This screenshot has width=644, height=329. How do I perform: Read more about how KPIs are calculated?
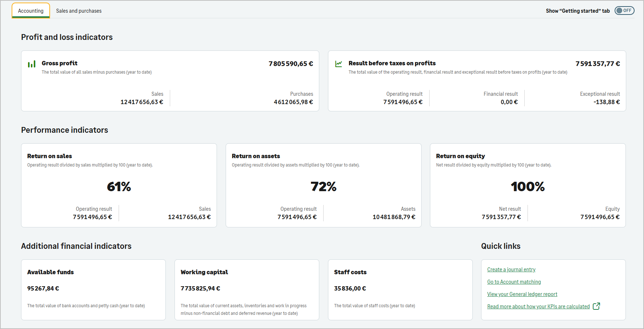tap(538, 307)
